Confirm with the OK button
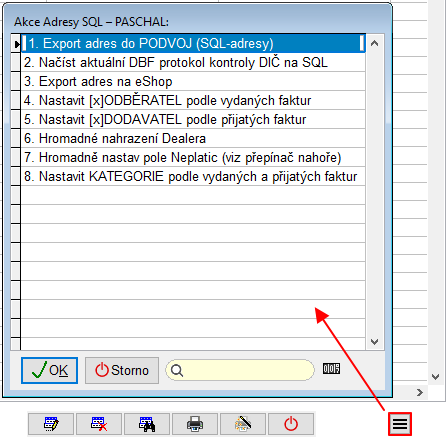Screen dimensions: 448x439 (x=49, y=370)
